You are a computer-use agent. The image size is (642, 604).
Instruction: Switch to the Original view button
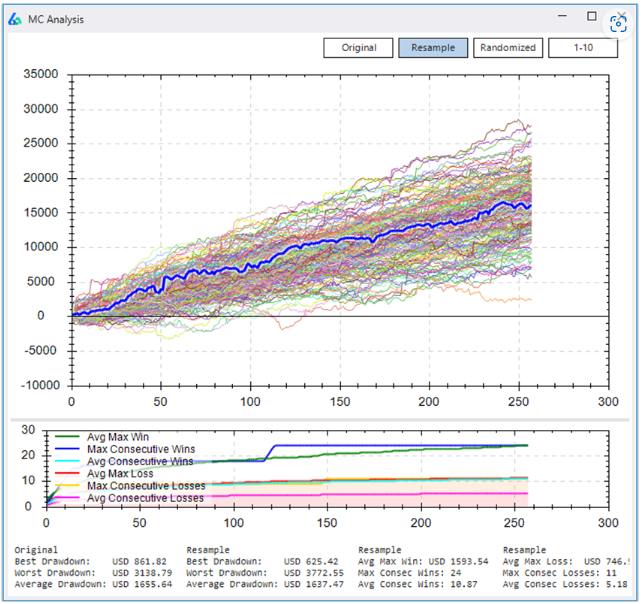(x=359, y=47)
